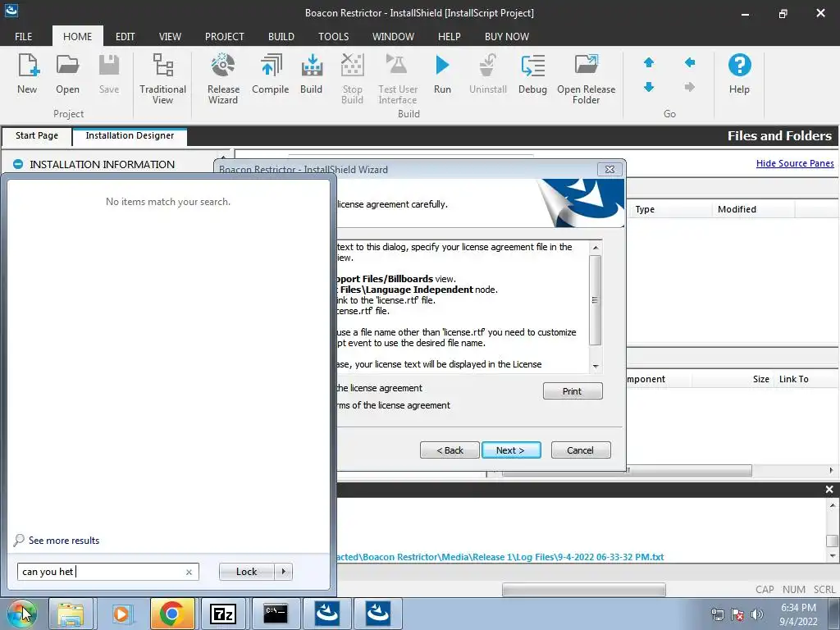840x630 pixels.
Task: Open the HELP menu
Action: (449, 36)
